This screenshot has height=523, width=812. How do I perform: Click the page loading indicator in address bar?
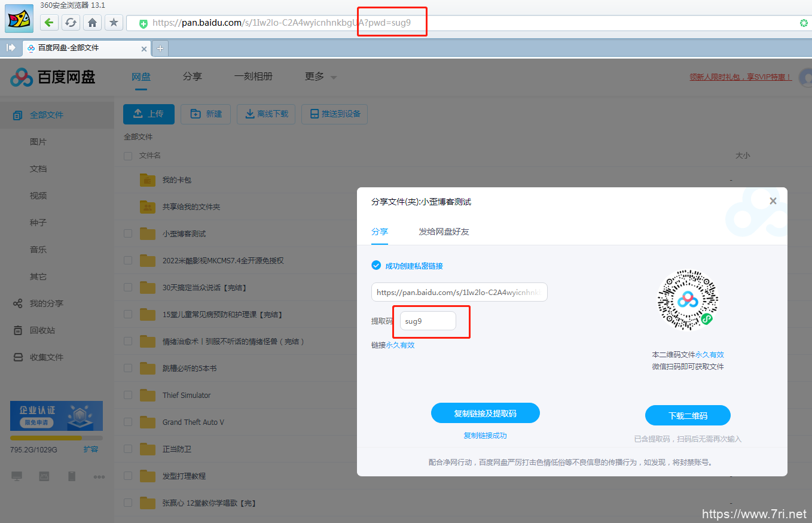click(x=804, y=23)
